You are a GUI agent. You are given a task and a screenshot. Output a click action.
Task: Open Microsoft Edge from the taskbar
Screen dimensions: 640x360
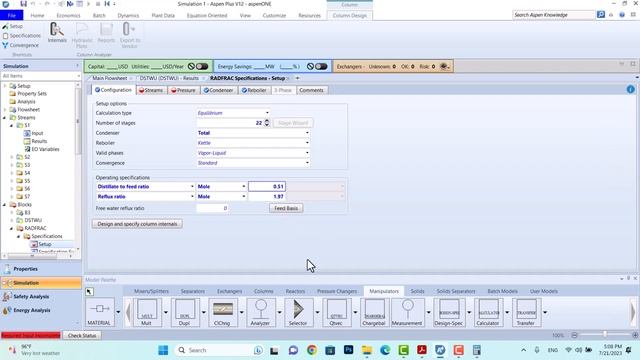[385, 350]
